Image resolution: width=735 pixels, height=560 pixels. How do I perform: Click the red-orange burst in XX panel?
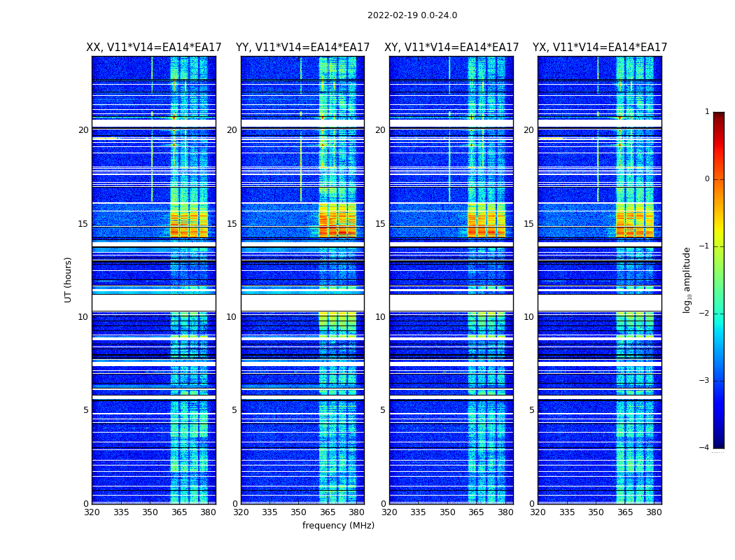189,225
